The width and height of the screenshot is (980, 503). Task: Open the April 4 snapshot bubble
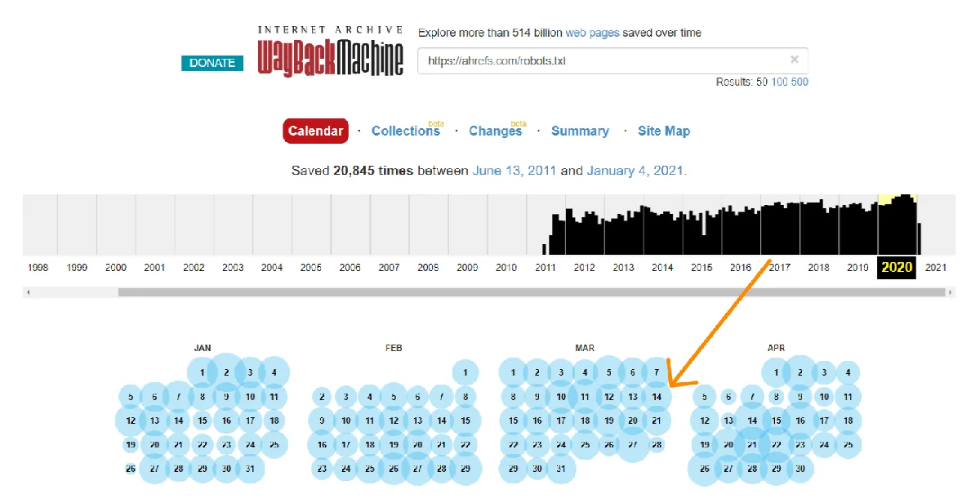tap(849, 373)
